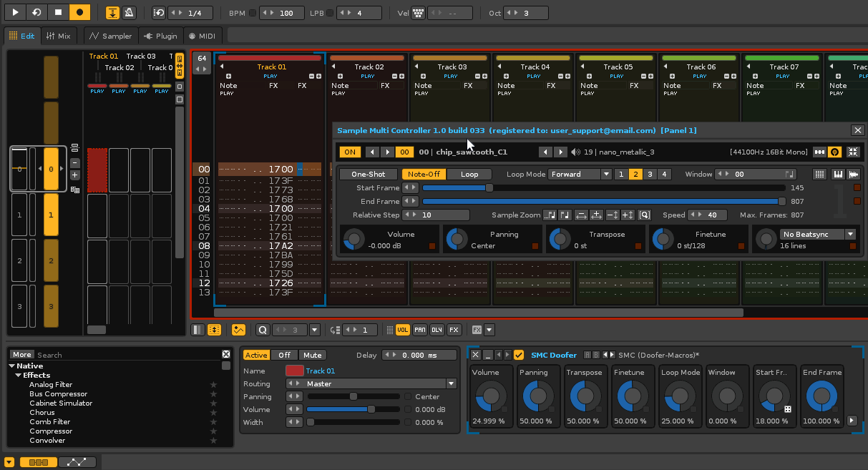Switch to the Sampler tab
This screenshot has width=868, height=470.
pyautogui.click(x=110, y=36)
